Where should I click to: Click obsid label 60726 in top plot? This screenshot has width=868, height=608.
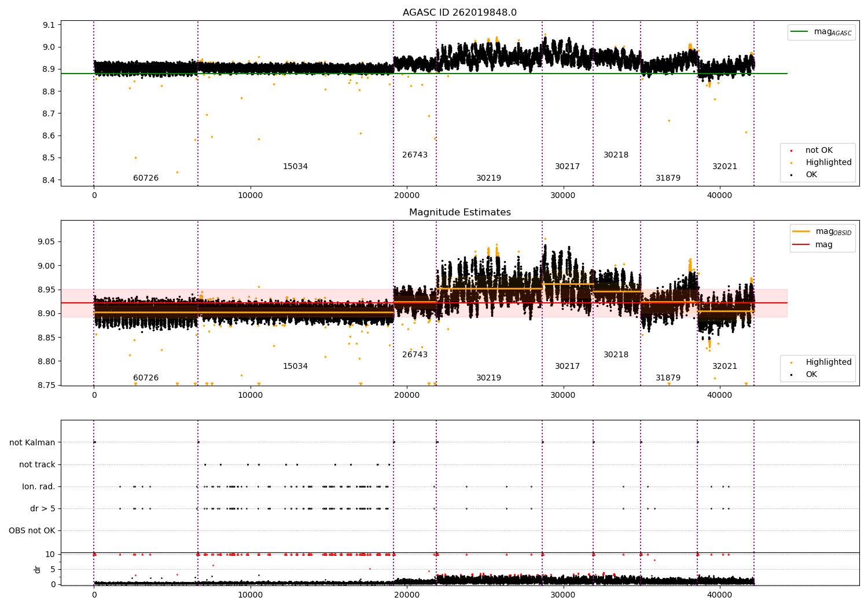(146, 178)
